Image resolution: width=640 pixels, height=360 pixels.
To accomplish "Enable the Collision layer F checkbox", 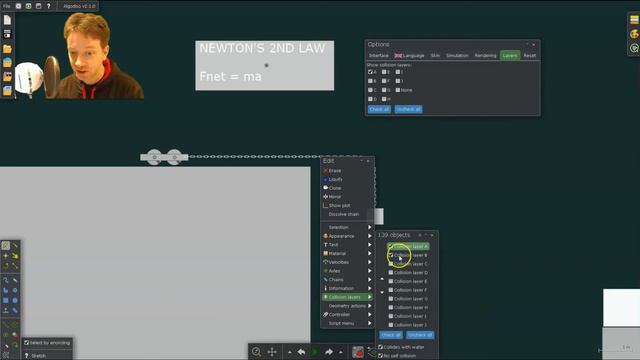I will 391,290.
